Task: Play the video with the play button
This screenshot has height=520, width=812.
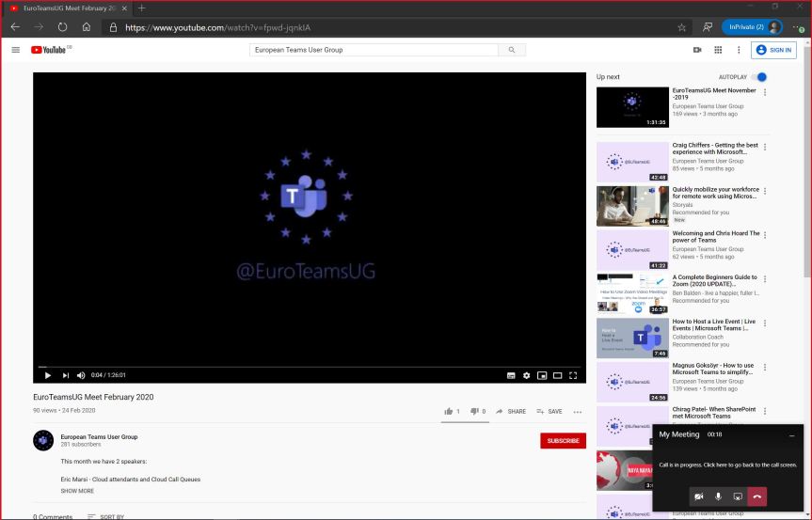Action: [x=48, y=375]
